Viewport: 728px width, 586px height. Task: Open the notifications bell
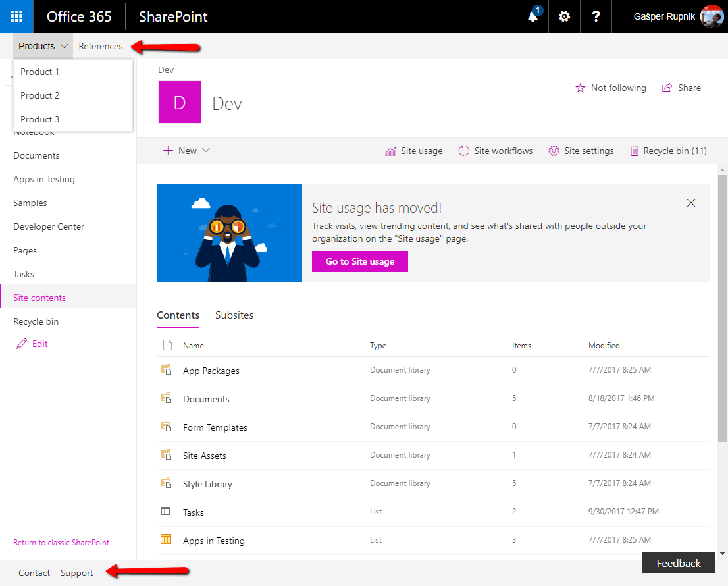click(533, 16)
